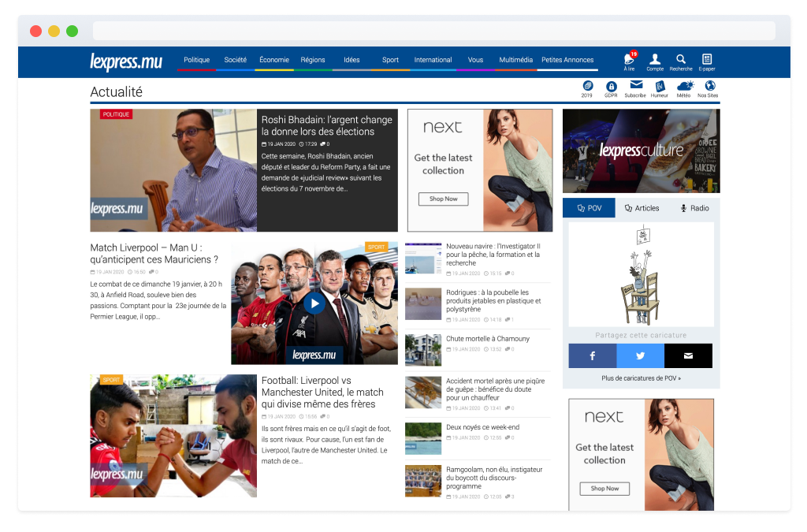The width and height of the screenshot is (807, 532).
Task: Click the Subscribe envelope icon
Action: [x=635, y=87]
